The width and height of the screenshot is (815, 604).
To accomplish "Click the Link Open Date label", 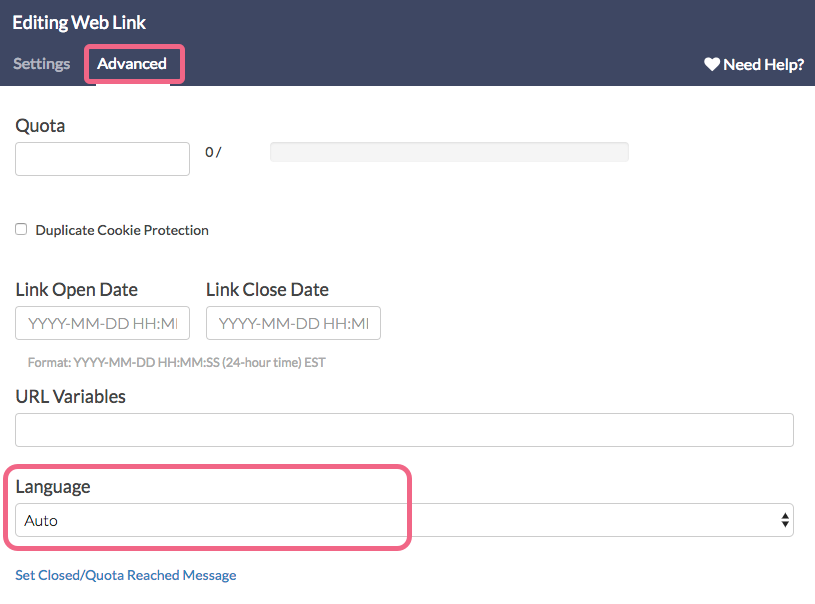I will (x=77, y=290).
